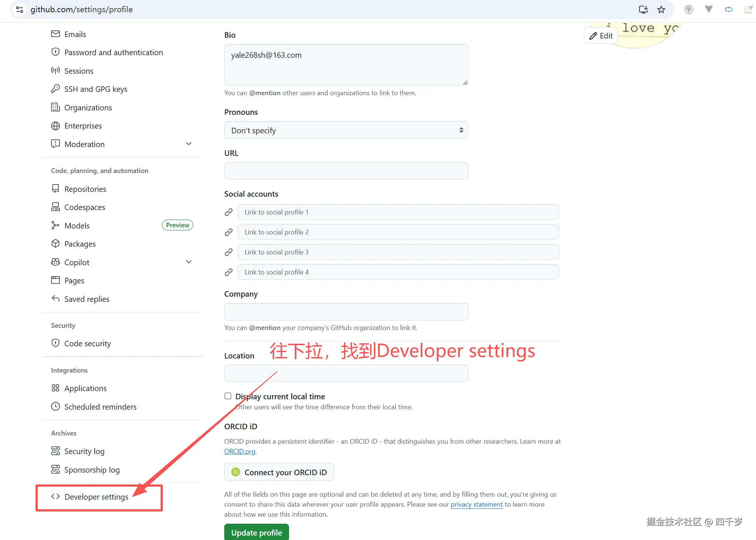
Task: Click the link icon beside social profile 1
Action: click(228, 212)
